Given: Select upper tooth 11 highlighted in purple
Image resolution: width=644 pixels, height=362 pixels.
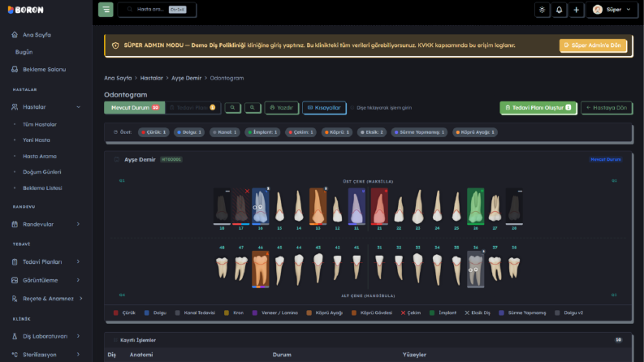Looking at the screenshot, I should tap(357, 206).
